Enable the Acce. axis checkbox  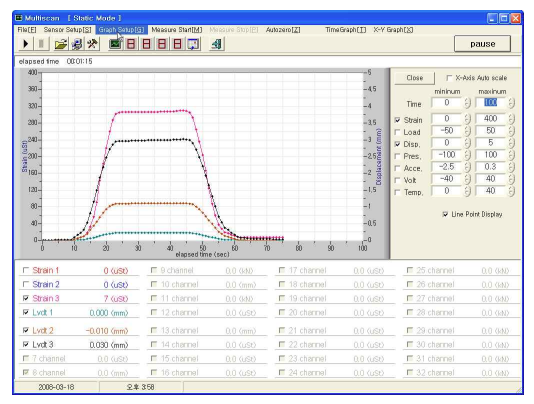[x=397, y=168]
